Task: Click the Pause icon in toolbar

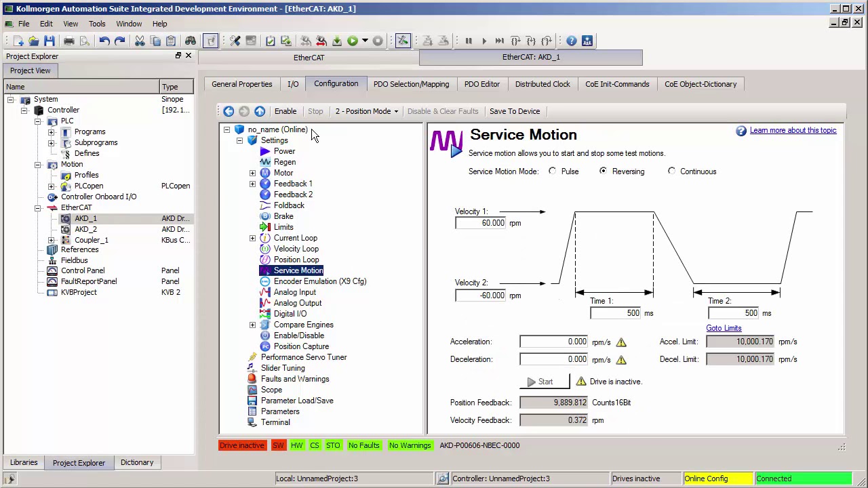Action: [468, 41]
